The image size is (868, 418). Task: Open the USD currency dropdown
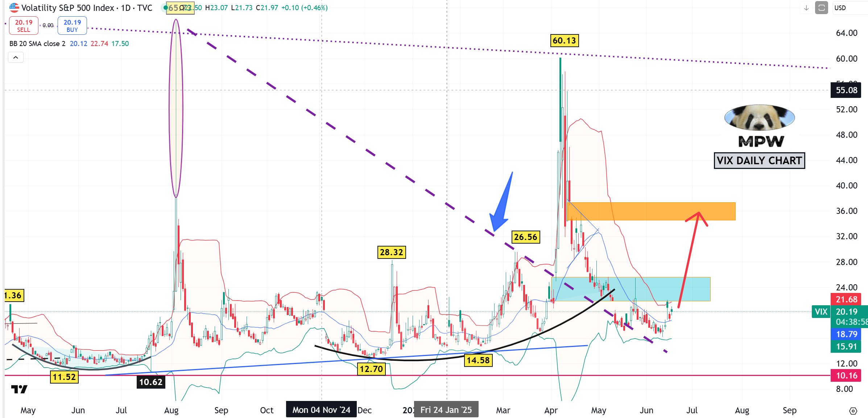coord(840,8)
